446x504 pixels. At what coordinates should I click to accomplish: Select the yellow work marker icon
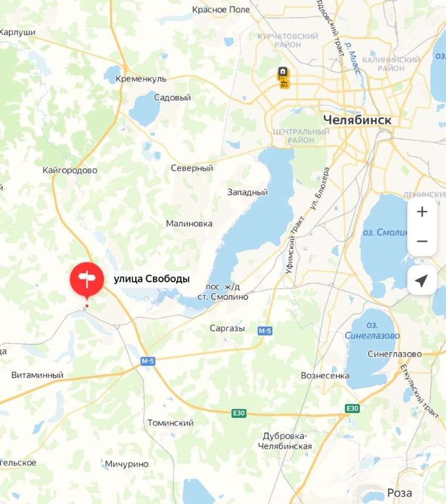284,83
